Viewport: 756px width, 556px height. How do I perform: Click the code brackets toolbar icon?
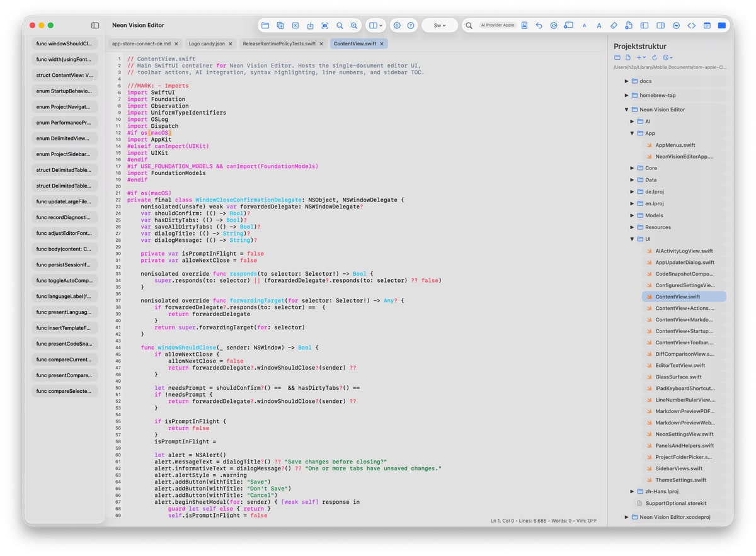point(692,25)
